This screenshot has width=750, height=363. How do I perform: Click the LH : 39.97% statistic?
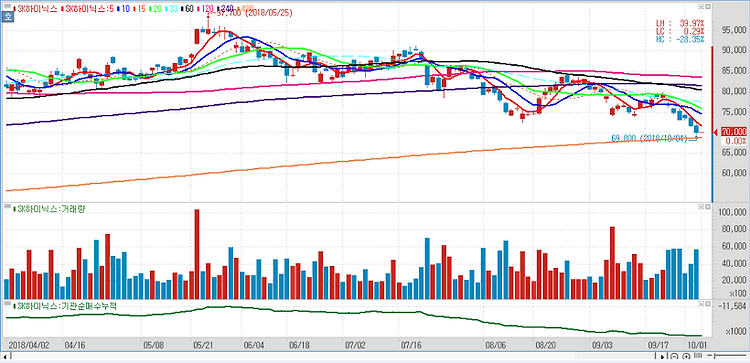coord(681,23)
